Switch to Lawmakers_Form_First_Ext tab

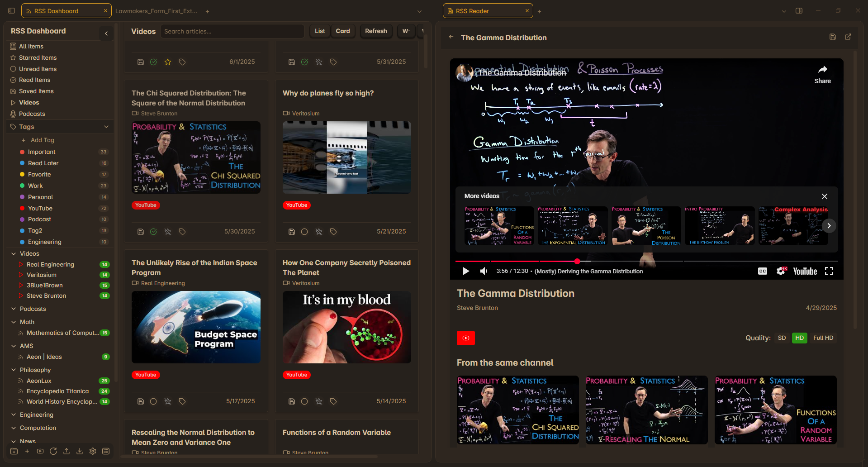click(x=156, y=11)
